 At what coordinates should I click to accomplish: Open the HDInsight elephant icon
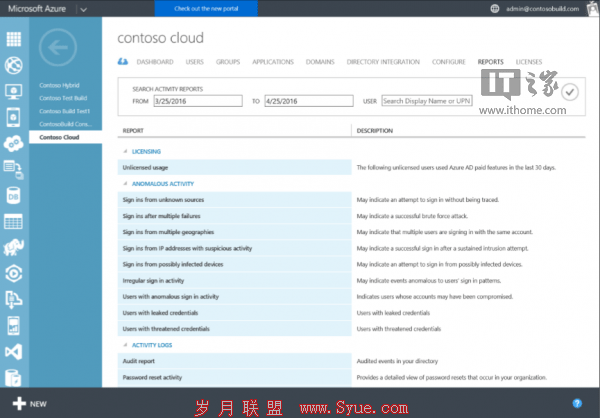14,248
